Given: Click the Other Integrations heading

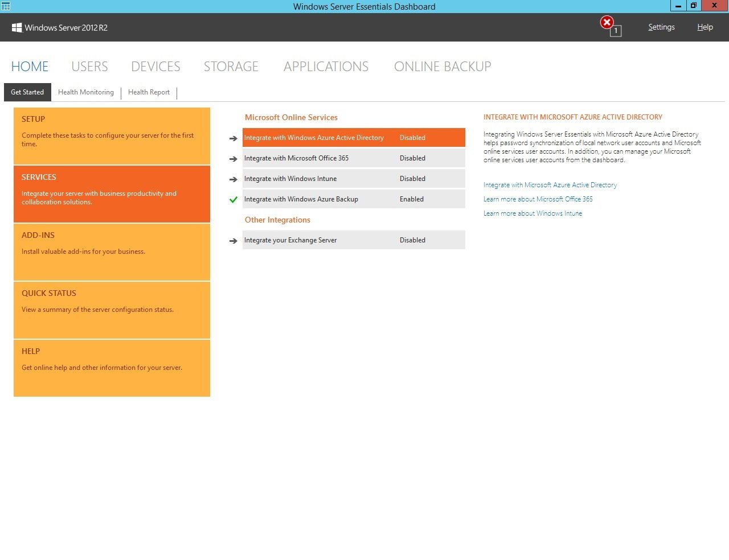Looking at the screenshot, I should tap(277, 220).
